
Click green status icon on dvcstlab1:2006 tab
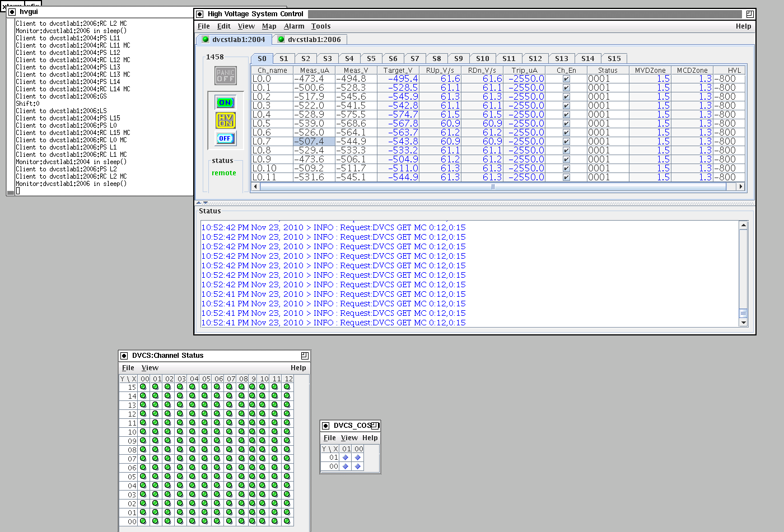pos(281,39)
